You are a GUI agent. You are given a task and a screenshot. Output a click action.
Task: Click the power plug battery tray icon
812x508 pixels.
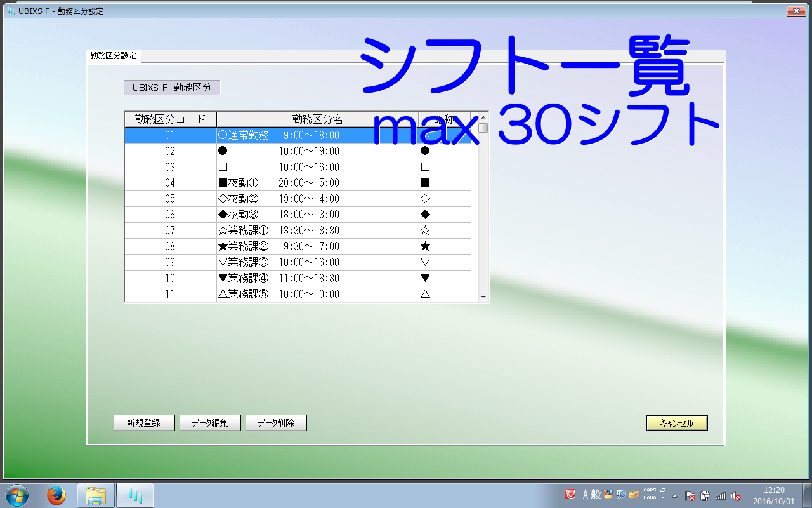point(705,496)
